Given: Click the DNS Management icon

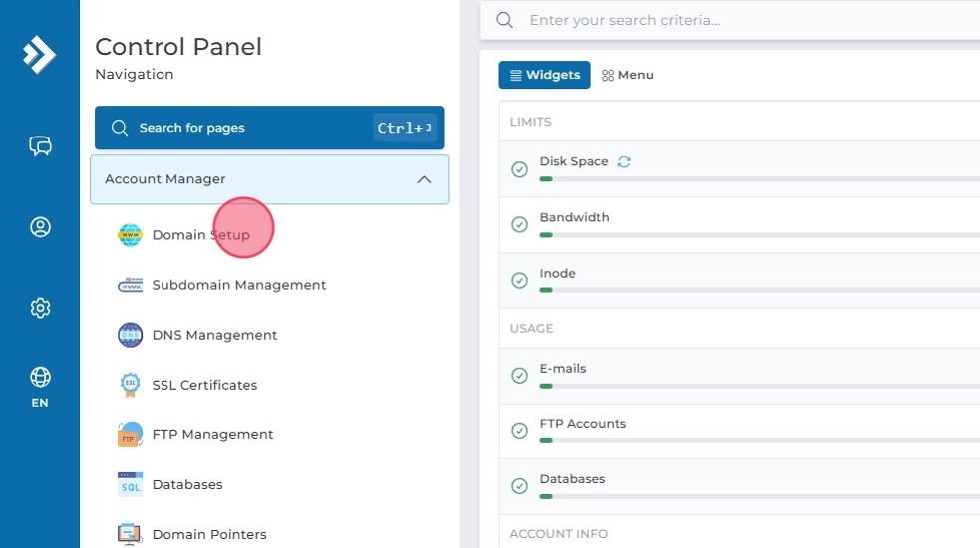Looking at the screenshot, I should coord(130,335).
